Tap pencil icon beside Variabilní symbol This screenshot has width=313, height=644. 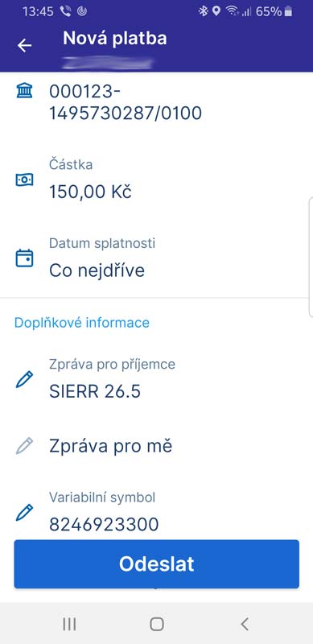pos(24,513)
